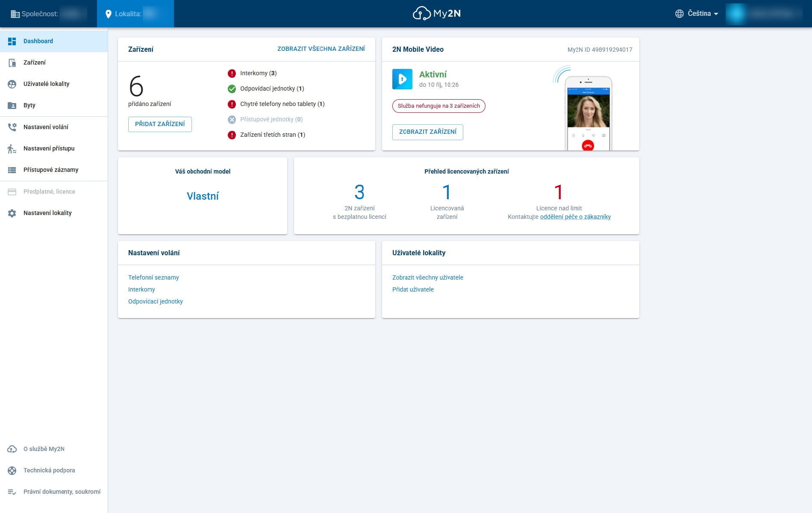Image resolution: width=812 pixels, height=513 pixels.
Task: Open the Společnost company selector
Action: coord(48,14)
